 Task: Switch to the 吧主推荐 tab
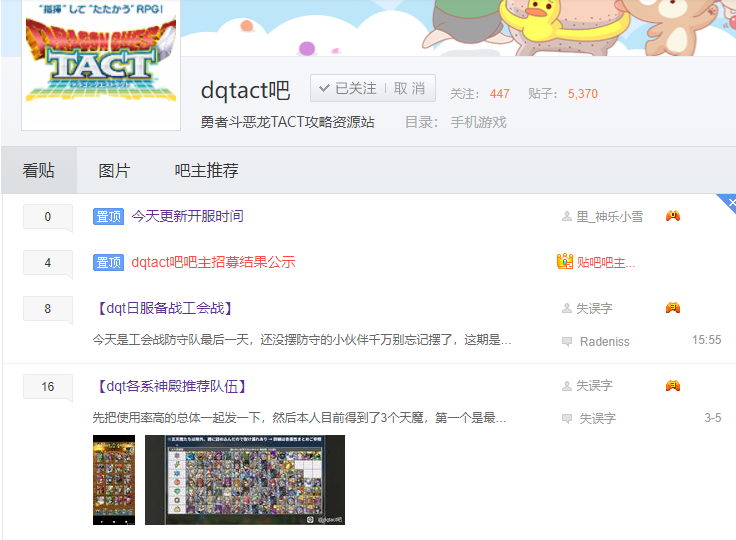206,170
